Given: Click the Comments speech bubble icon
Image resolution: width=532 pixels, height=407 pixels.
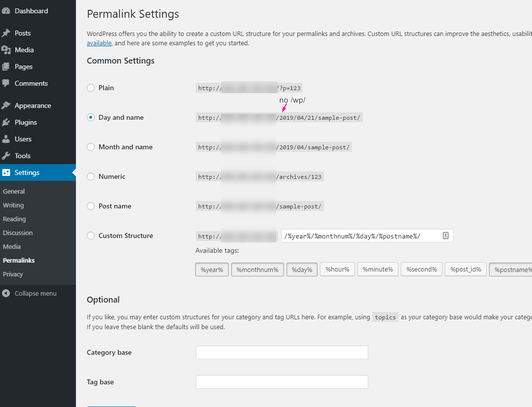Looking at the screenshot, I should tap(6, 83).
